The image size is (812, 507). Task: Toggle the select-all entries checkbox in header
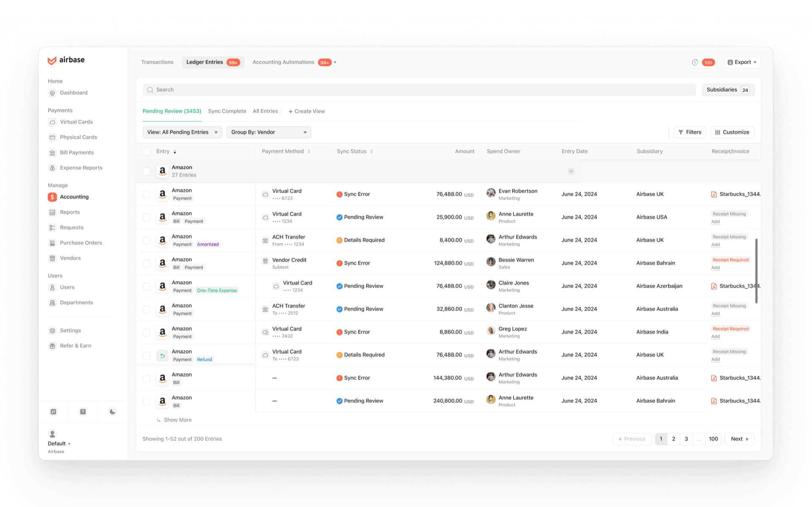146,152
